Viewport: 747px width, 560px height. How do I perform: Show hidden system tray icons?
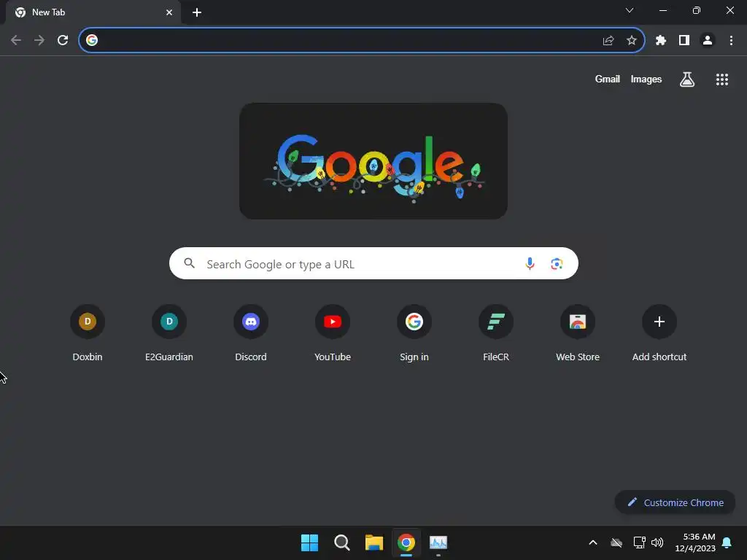pyautogui.click(x=593, y=542)
